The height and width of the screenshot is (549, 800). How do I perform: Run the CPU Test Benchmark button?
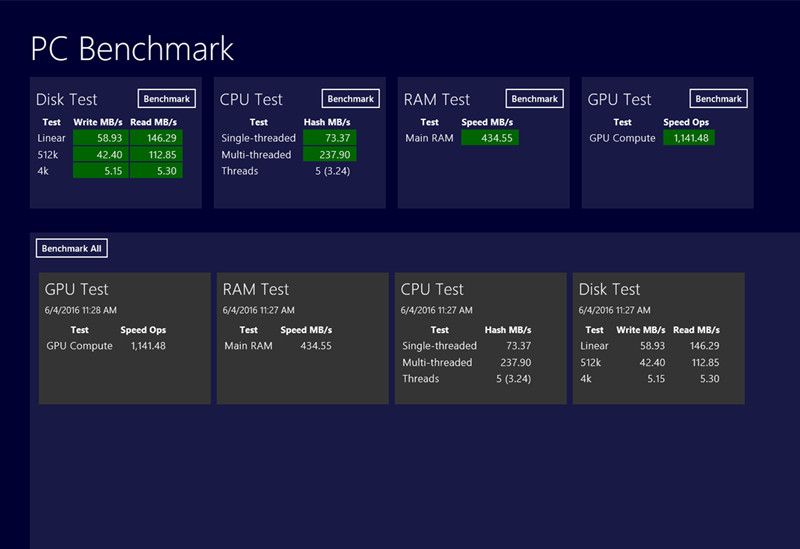tap(350, 99)
